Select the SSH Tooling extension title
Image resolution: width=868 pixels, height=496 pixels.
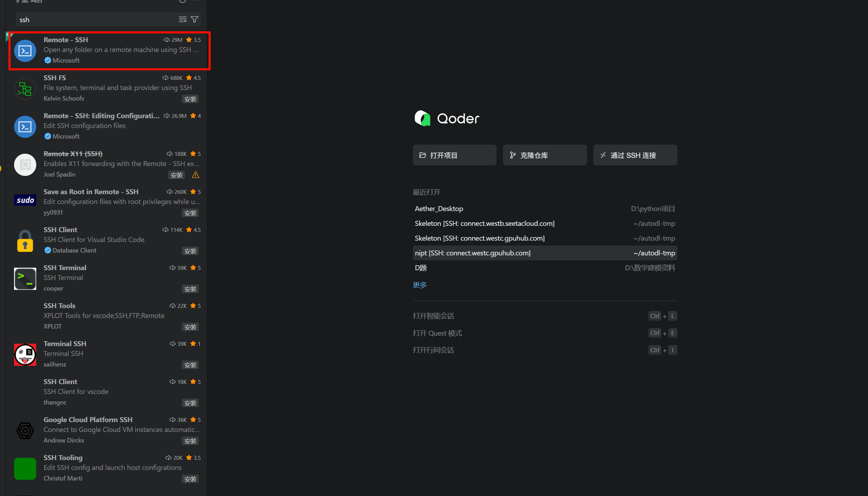pos(63,458)
